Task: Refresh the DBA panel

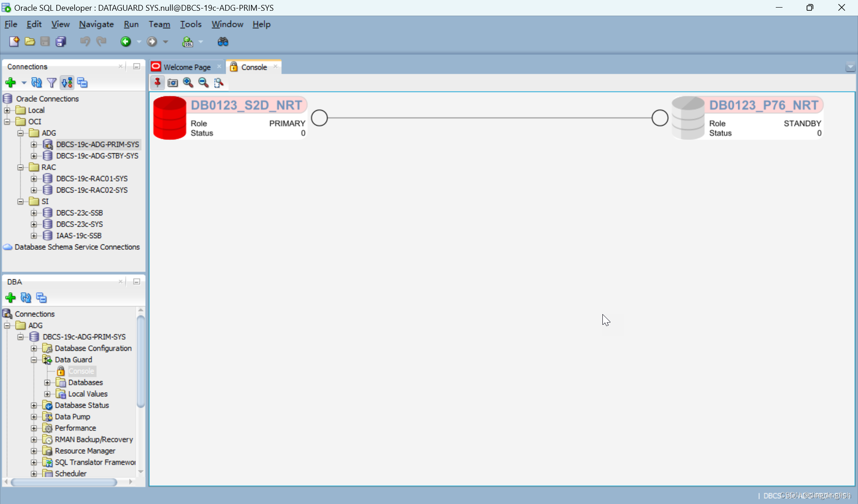Action: pos(26,298)
